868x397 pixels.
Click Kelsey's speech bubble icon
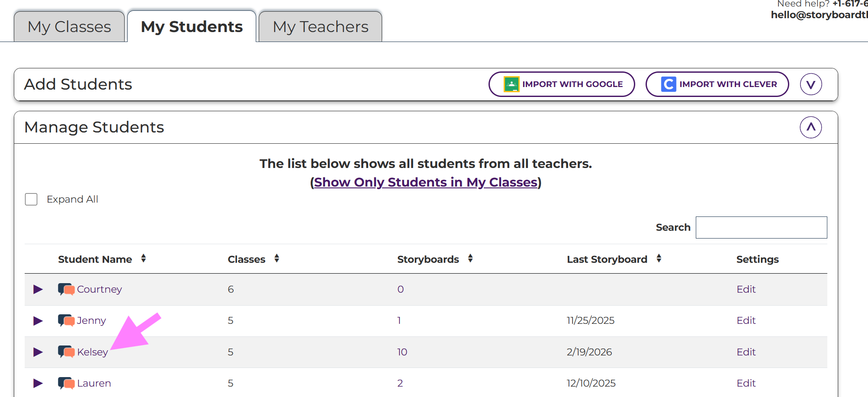pyautogui.click(x=66, y=352)
